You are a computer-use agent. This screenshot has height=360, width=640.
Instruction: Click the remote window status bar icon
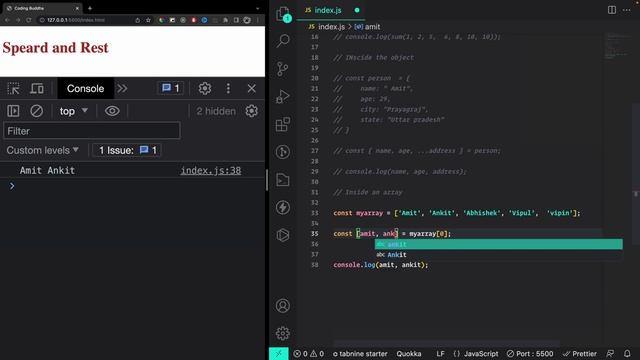278,353
